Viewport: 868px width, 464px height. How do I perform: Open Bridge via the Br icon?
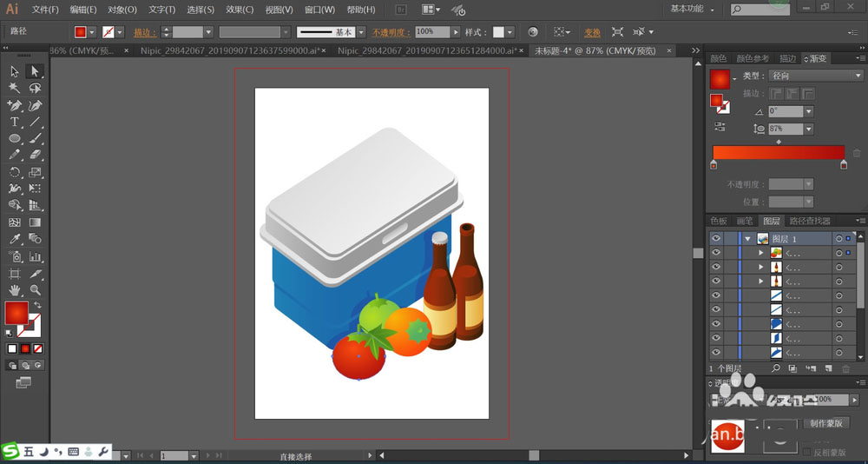tap(401, 10)
